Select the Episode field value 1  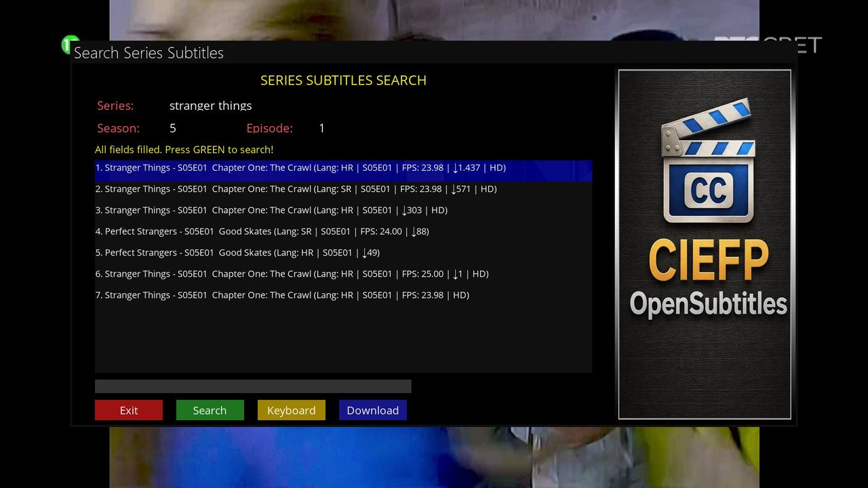click(321, 128)
